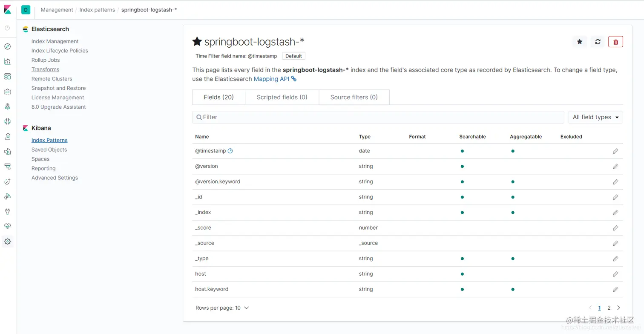
Task: Open Canvas from the sidebar icon
Action: click(7, 91)
